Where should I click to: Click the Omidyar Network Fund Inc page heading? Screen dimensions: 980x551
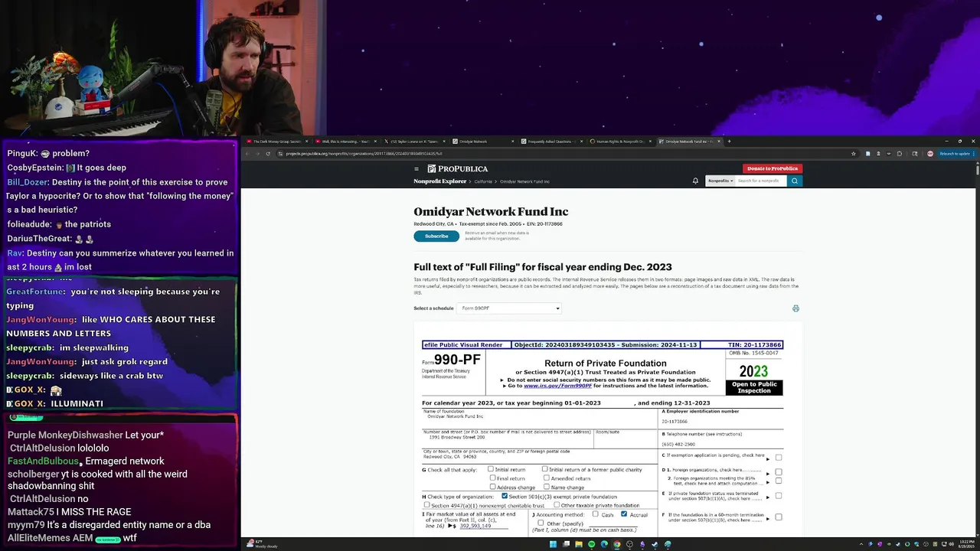point(491,212)
